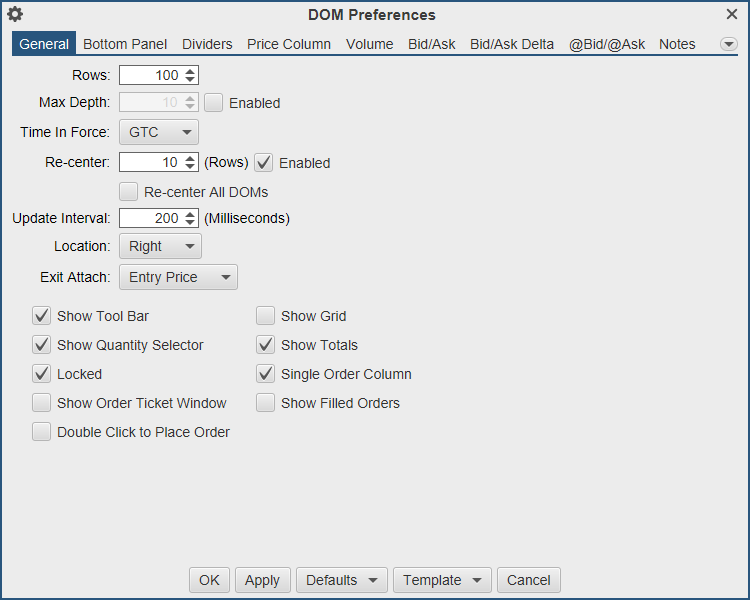Click the Apply button

pos(262,580)
